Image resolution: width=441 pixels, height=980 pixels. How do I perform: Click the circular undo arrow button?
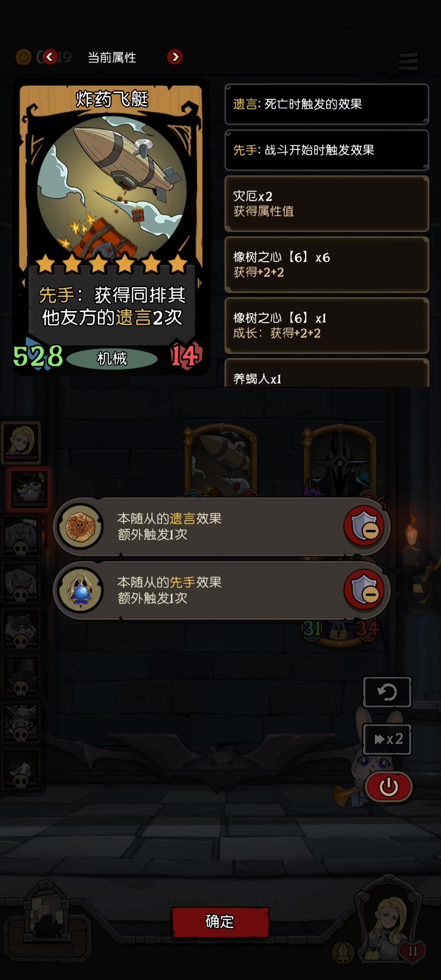[x=387, y=692]
